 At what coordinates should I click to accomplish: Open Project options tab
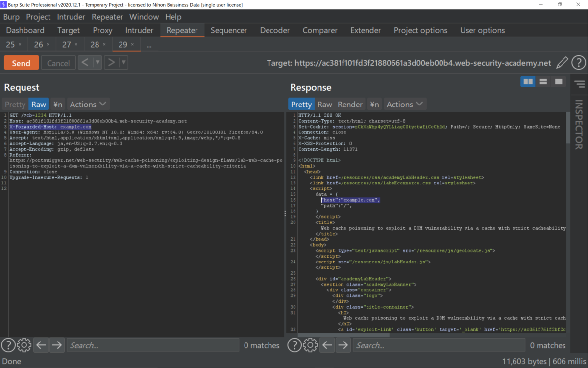coord(421,30)
